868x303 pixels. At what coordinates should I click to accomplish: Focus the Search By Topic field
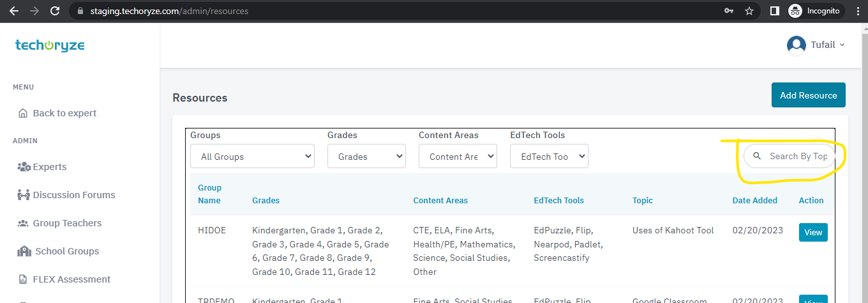click(x=798, y=156)
